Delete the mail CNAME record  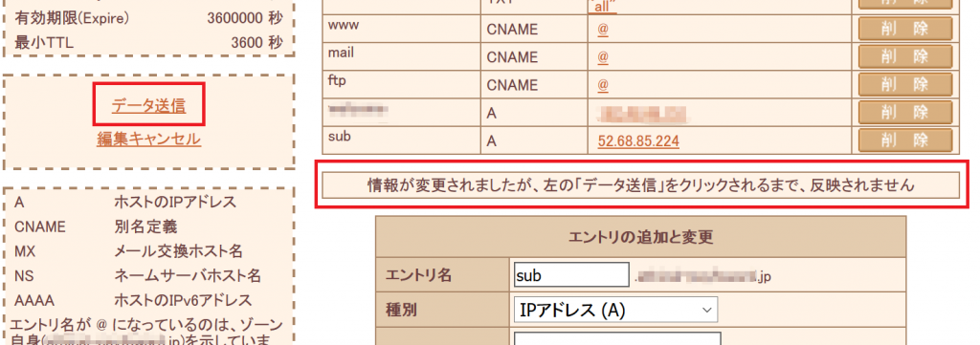coord(905,56)
